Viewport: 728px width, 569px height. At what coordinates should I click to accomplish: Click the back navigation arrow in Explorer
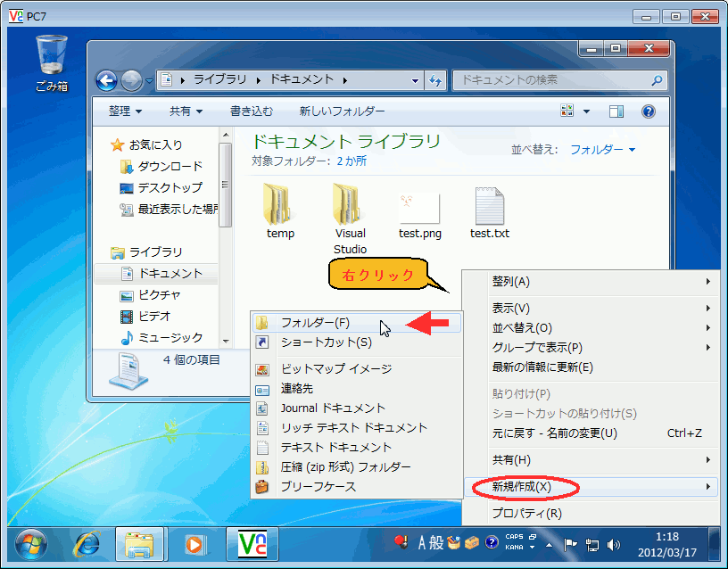[105, 80]
